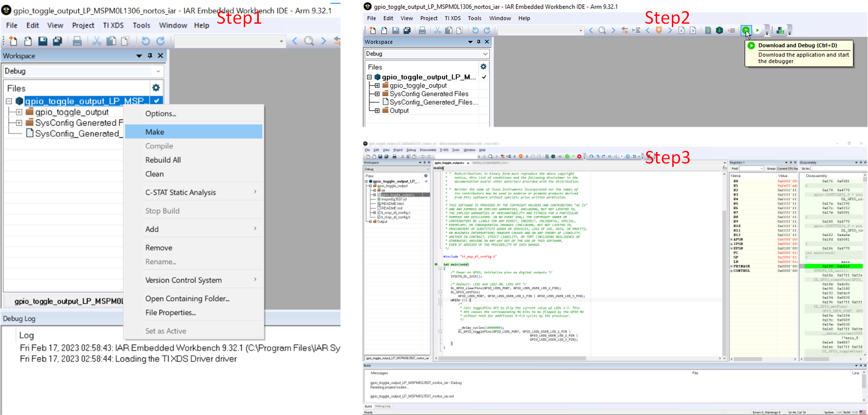Select Remove in context menu
The image size is (868, 415).
click(194, 248)
